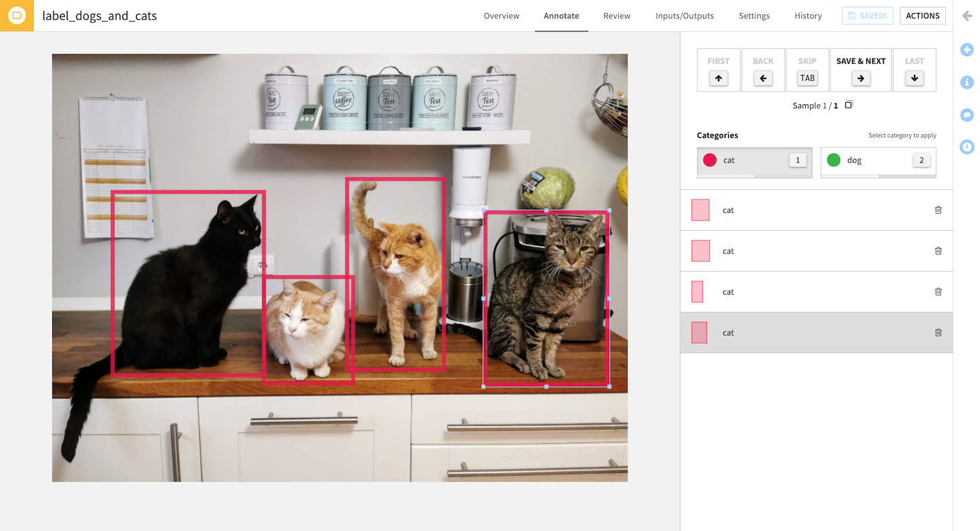Image resolution: width=980 pixels, height=531 pixels.
Task: Click the pink swatch of second annotation
Action: (x=700, y=251)
